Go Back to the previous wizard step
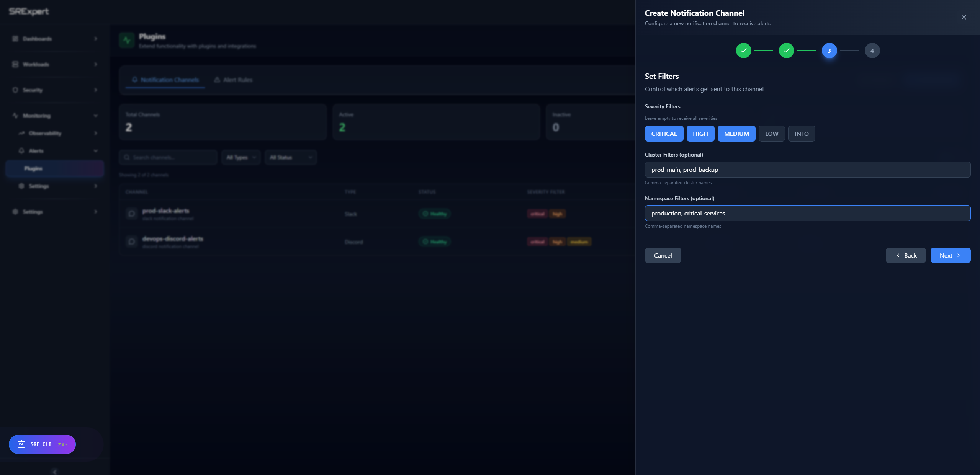 point(905,255)
